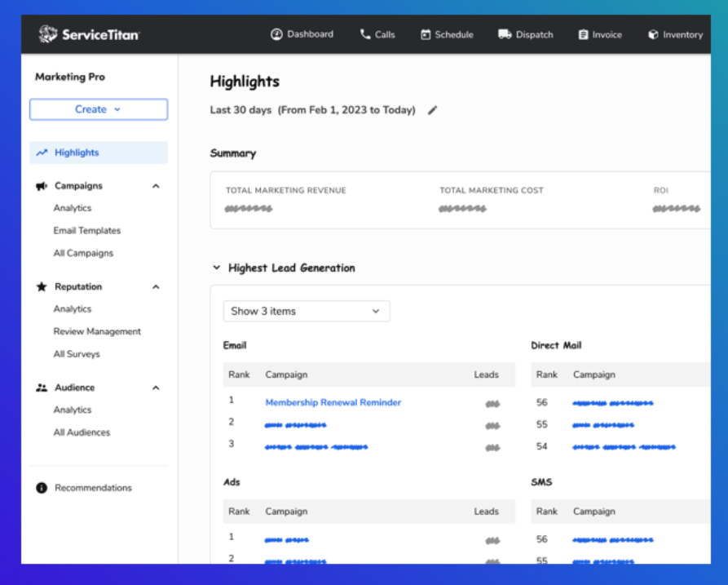Open the Membership Renewal Reminder campaign

coord(333,402)
